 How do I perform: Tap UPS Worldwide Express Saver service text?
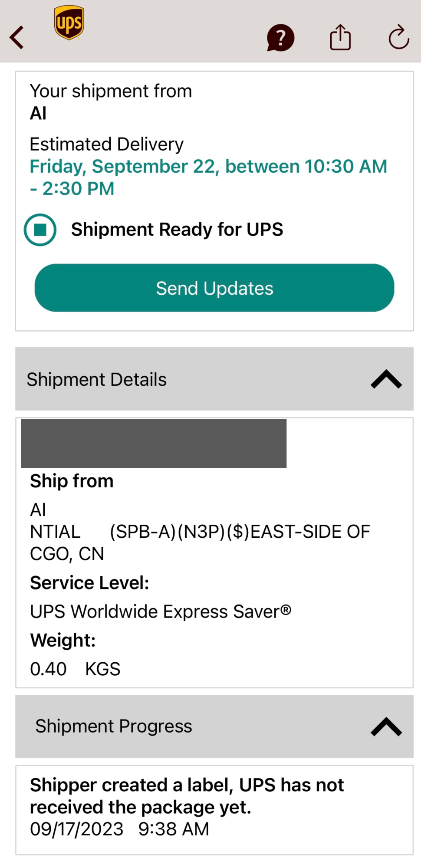161,612
